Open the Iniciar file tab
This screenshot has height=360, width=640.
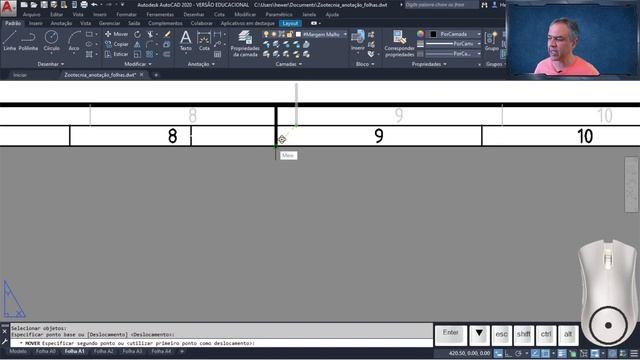(x=20, y=75)
